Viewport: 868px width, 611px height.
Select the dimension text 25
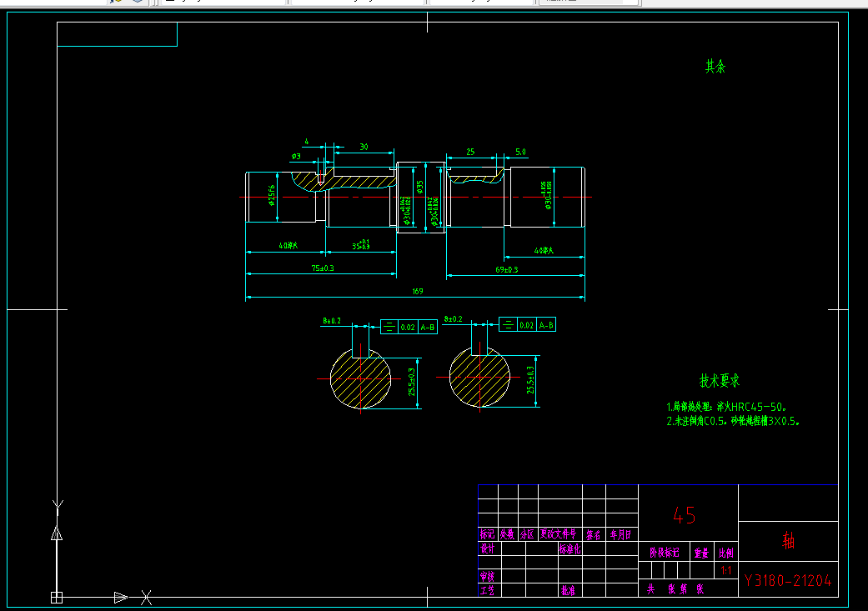pyautogui.click(x=470, y=152)
